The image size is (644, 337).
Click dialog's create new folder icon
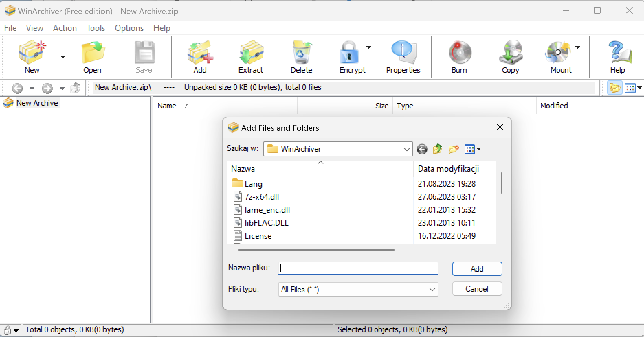(x=454, y=149)
